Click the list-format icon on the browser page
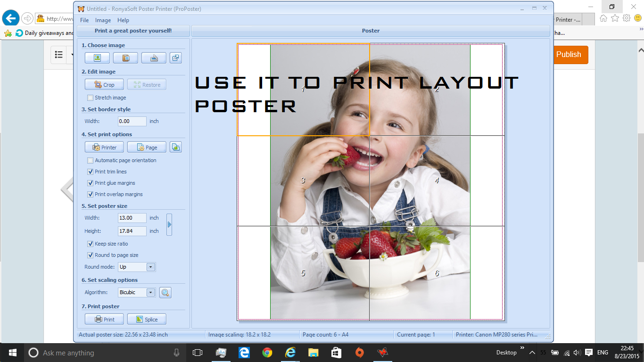The height and width of the screenshot is (362, 644). [59, 55]
